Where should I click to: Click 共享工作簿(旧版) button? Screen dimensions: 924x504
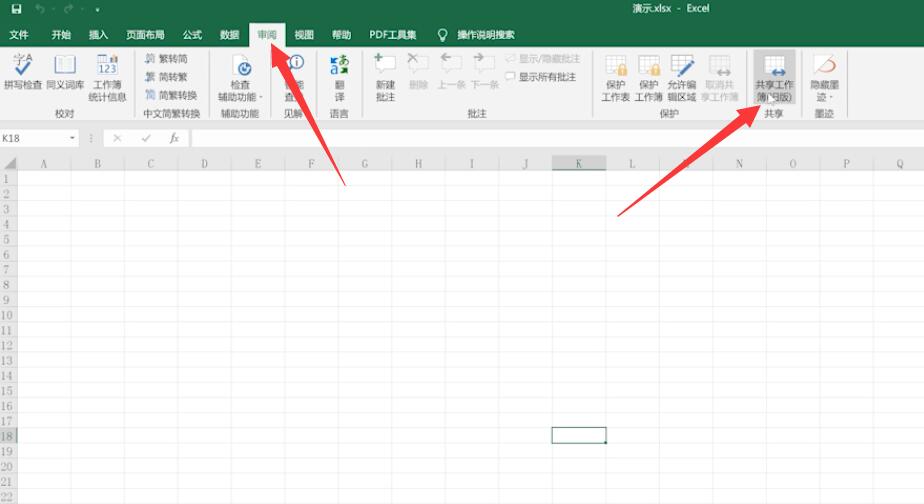coord(774,77)
